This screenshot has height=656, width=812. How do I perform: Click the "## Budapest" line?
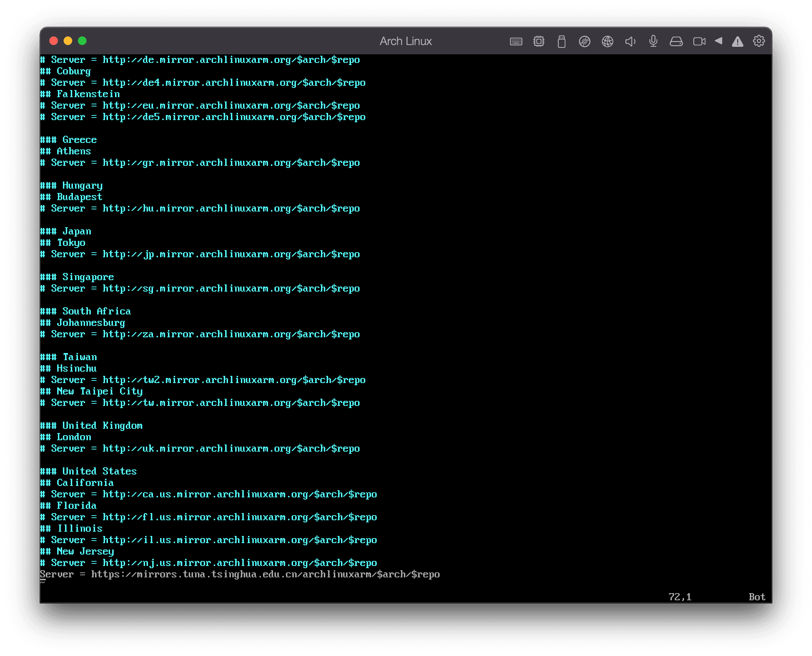[71, 197]
